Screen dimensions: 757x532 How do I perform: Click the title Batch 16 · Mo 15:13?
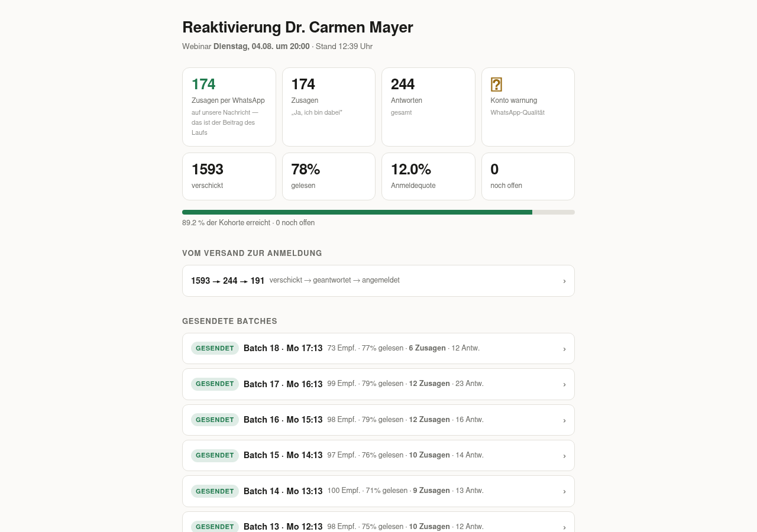coord(283,420)
